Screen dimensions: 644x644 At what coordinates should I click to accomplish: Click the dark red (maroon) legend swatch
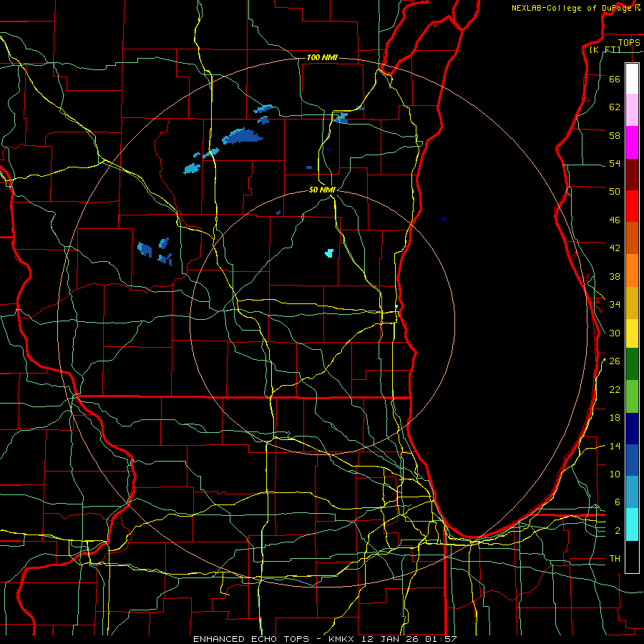point(632,175)
